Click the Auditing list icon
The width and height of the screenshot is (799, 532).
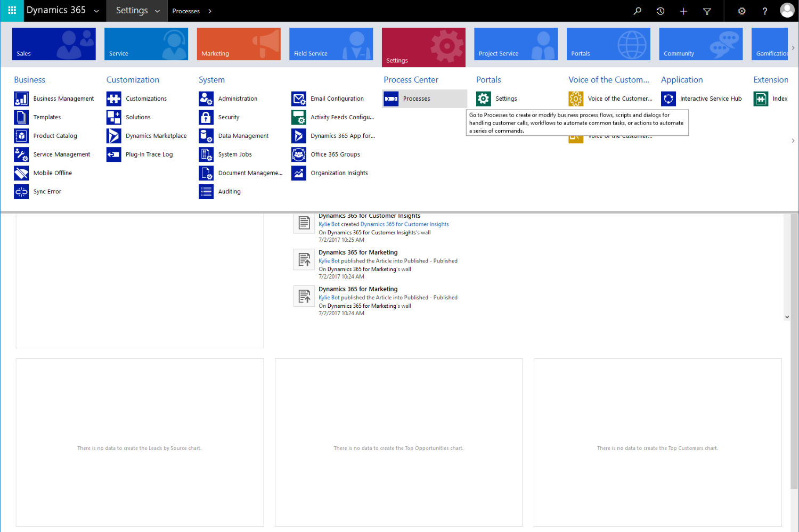pos(206,192)
